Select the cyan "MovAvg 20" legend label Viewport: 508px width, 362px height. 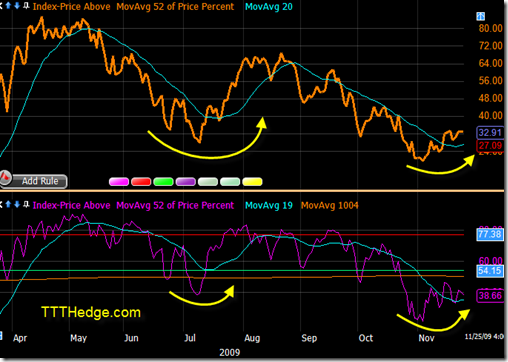(269, 7)
